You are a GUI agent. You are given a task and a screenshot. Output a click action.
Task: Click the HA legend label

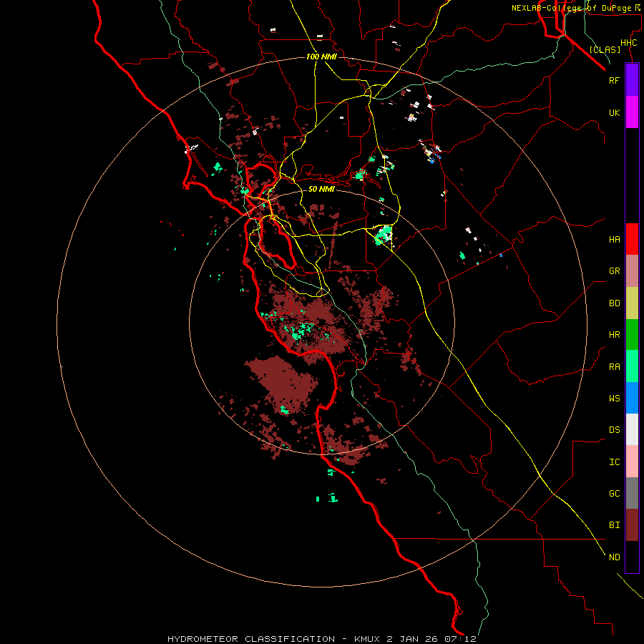pos(614,240)
